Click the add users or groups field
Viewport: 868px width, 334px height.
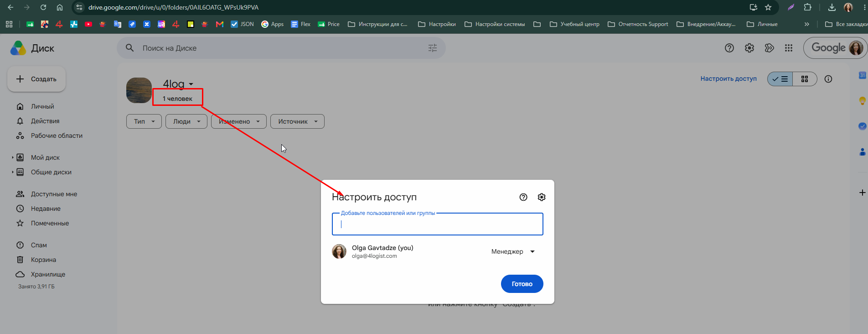438,224
